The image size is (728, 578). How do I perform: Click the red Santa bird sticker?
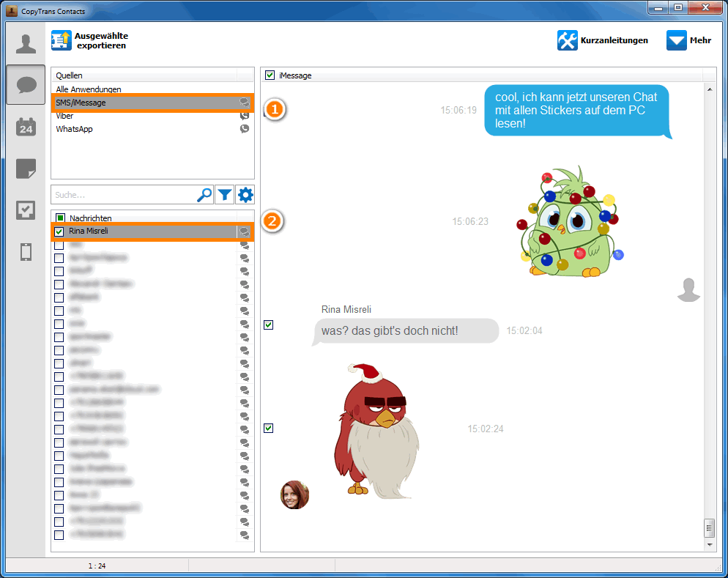pos(376,431)
